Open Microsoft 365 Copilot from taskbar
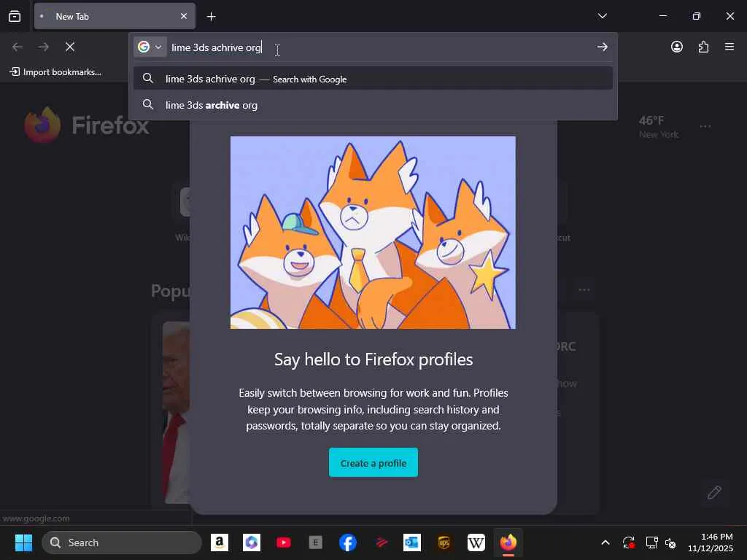 [252, 542]
